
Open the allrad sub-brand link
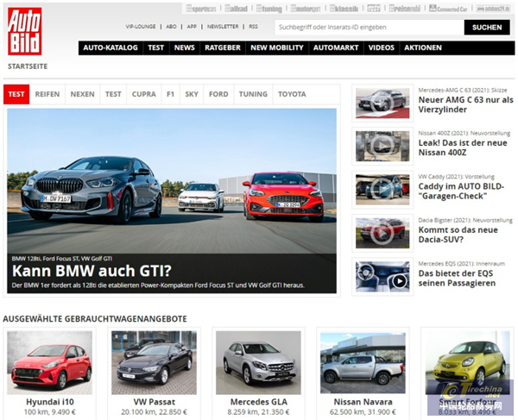(x=236, y=9)
